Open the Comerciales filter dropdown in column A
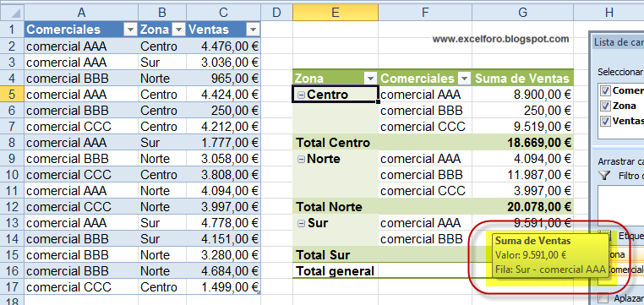The image size is (644, 305). click(x=131, y=30)
